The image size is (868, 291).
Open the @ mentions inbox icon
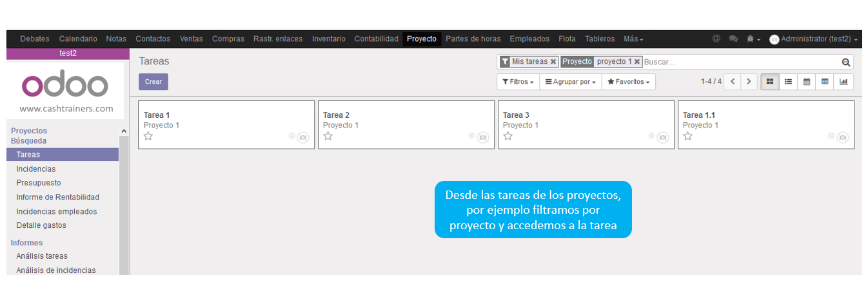tap(716, 39)
